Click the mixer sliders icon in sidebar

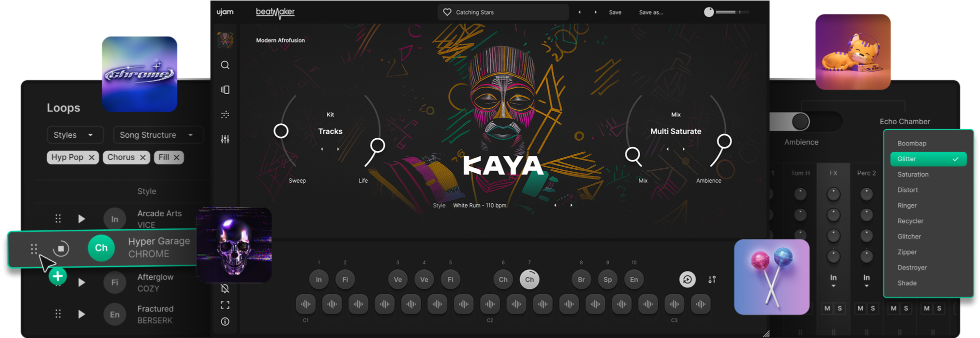click(x=225, y=139)
